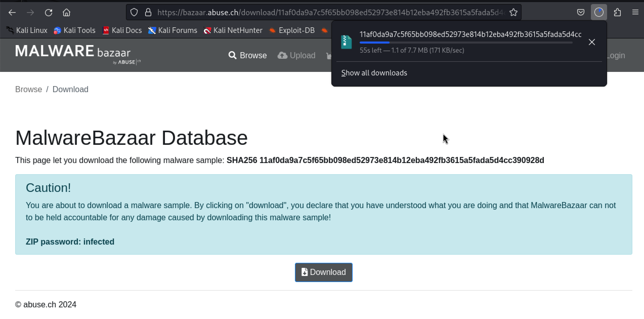Select the downloading file name in panel
This screenshot has height=319, width=644.
coord(470,34)
